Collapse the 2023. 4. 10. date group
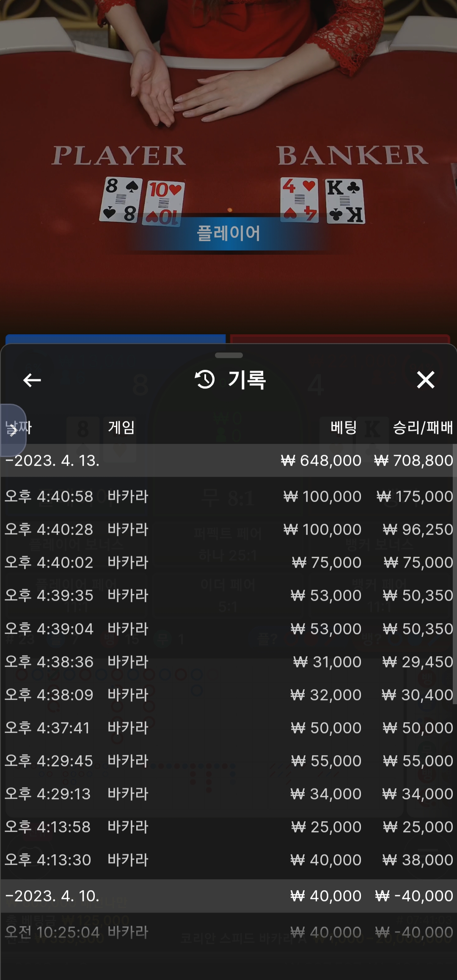 coord(228,896)
